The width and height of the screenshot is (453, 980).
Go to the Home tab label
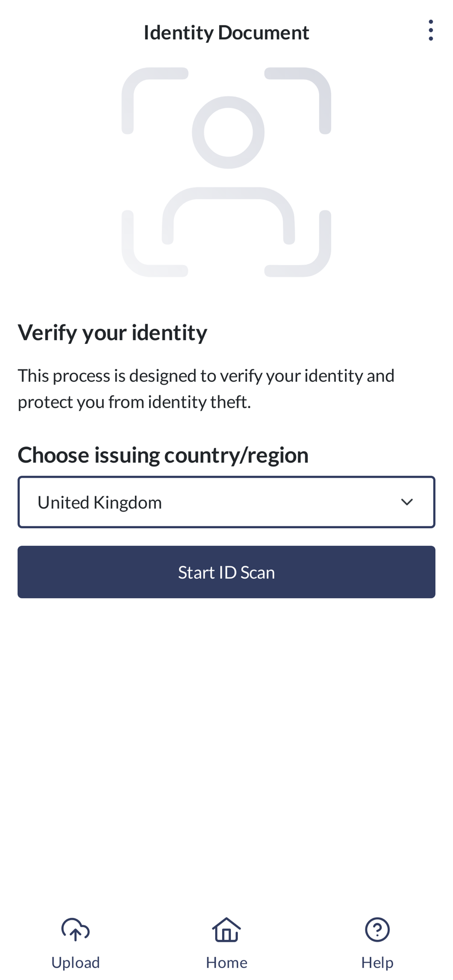226,962
